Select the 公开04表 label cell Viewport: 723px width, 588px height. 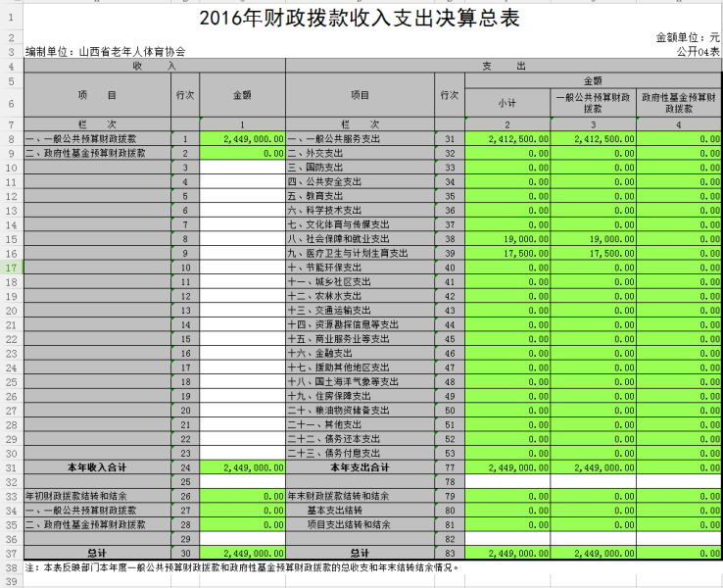[698, 50]
